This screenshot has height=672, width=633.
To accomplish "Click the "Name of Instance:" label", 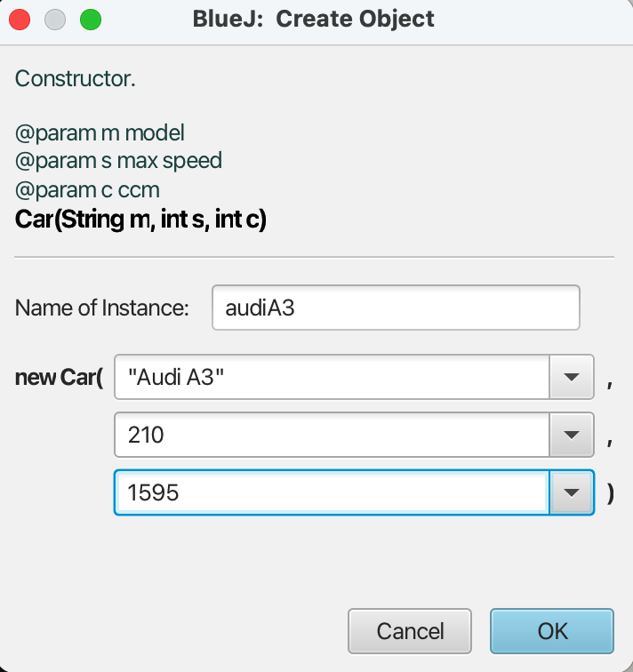I will 102,308.
